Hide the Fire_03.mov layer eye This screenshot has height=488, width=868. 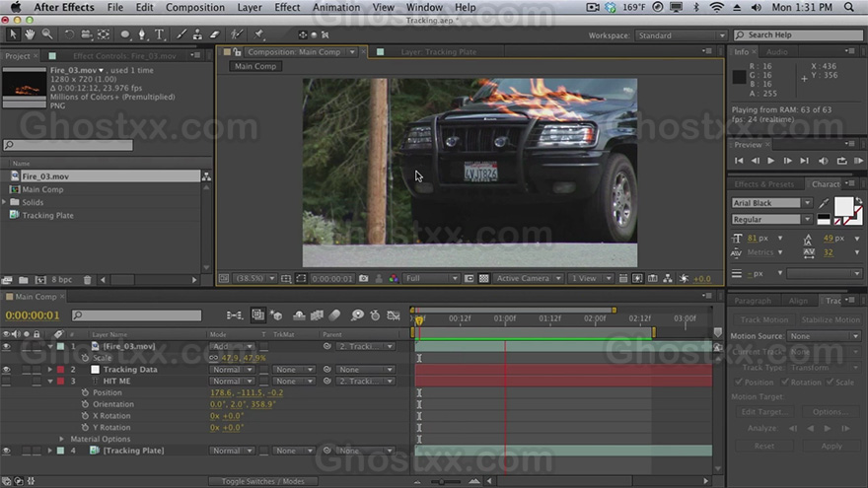point(6,346)
